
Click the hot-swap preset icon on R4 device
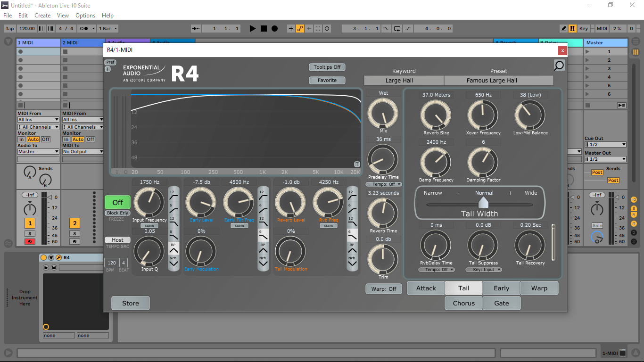click(46, 268)
